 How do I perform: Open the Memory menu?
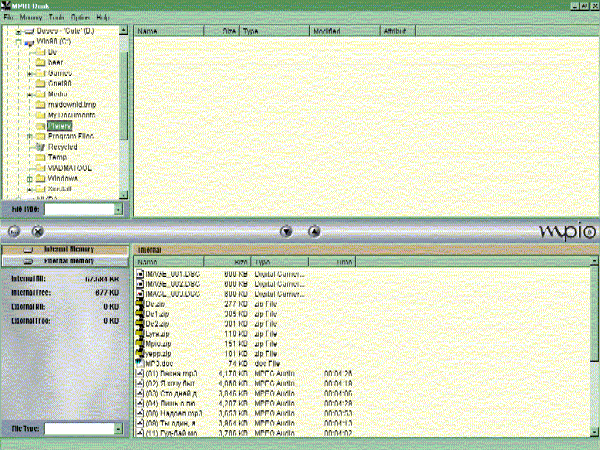(31, 18)
